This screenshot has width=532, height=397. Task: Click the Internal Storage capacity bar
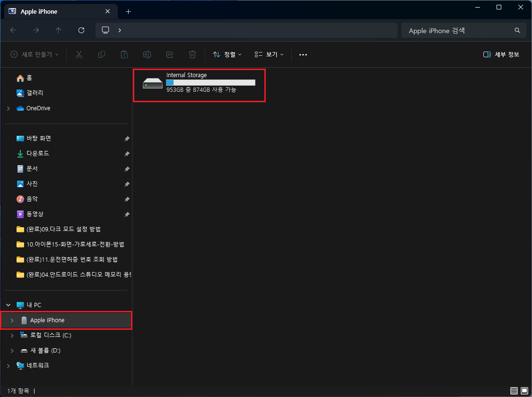(210, 82)
